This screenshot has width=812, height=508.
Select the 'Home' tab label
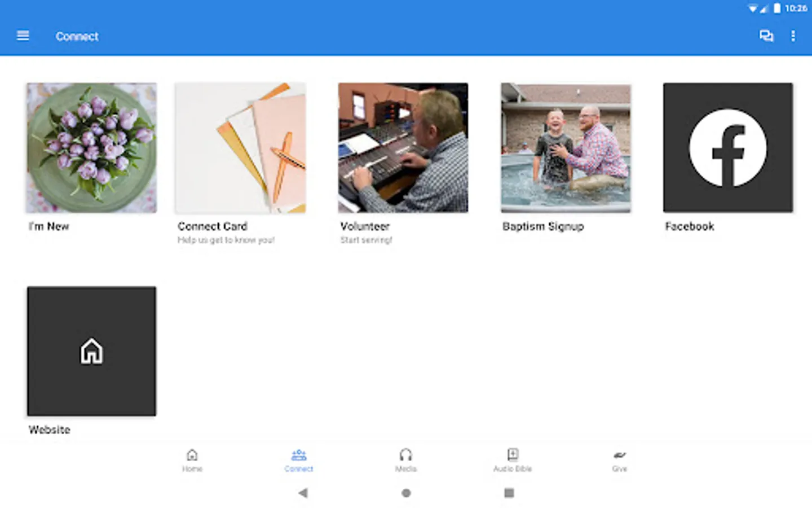point(192,469)
